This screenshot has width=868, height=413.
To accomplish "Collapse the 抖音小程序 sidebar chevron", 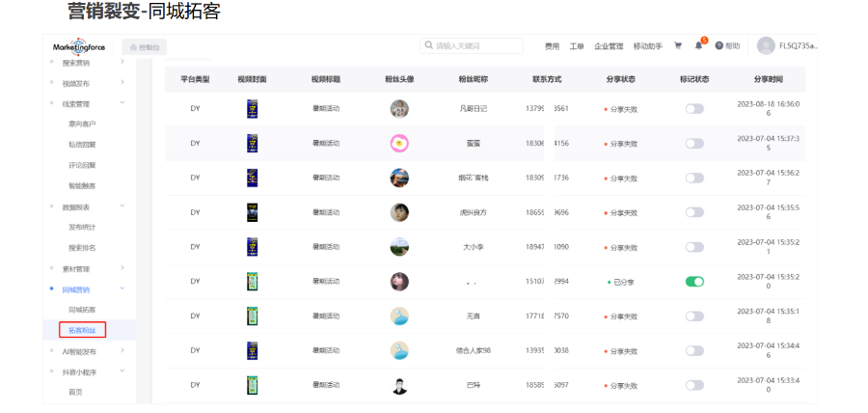I will pos(122,371).
